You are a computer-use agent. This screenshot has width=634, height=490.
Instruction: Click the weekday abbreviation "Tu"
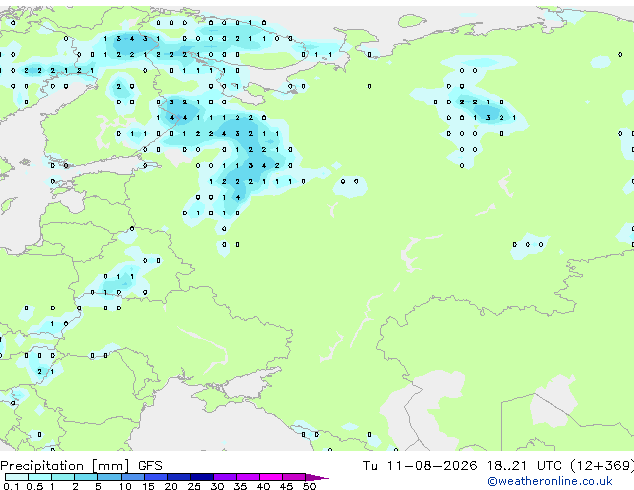pos(370,466)
